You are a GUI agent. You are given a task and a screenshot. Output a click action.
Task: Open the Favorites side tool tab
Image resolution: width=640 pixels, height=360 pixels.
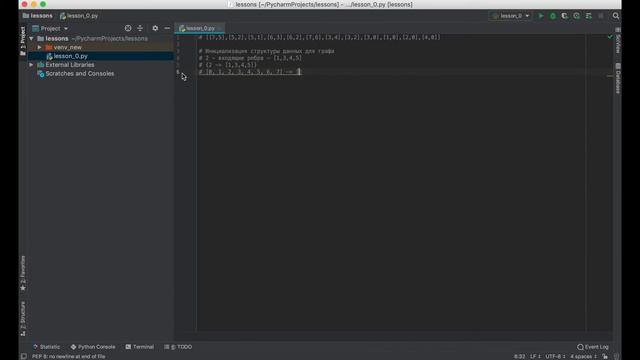click(23, 273)
